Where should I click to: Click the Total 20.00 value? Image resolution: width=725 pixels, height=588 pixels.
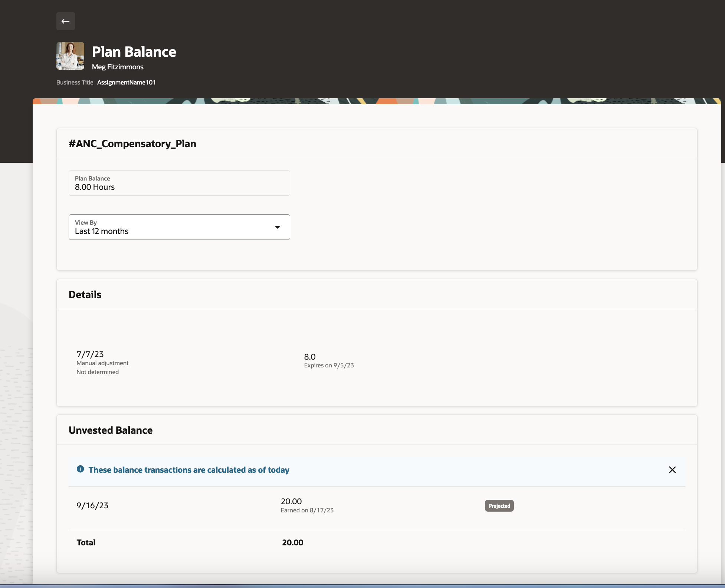click(x=292, y=543)
